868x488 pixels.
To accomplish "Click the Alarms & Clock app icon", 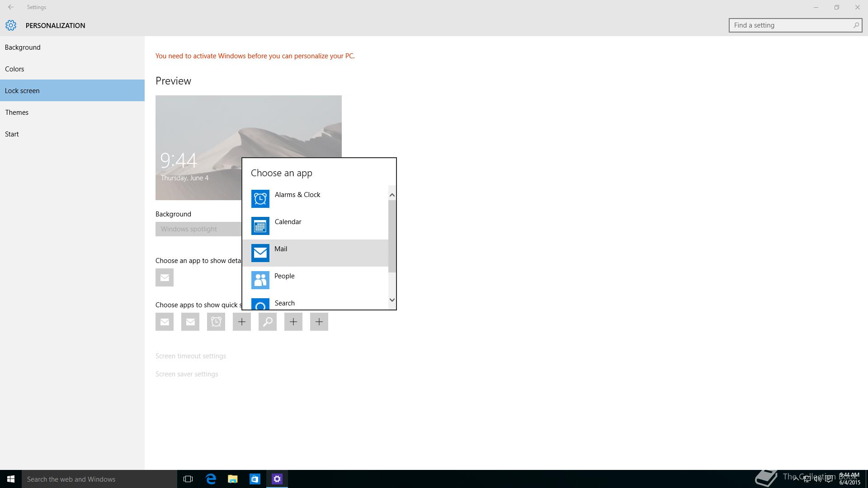I will click(x=260, y=199).
